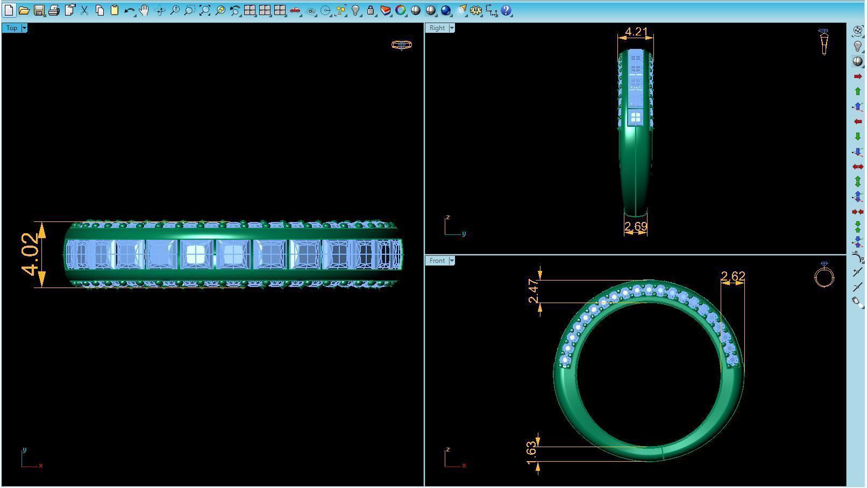This screenshot has height=488, width=868.
Task: Open the Top viewport dropdown menu
Action: (x=24, y=28)
